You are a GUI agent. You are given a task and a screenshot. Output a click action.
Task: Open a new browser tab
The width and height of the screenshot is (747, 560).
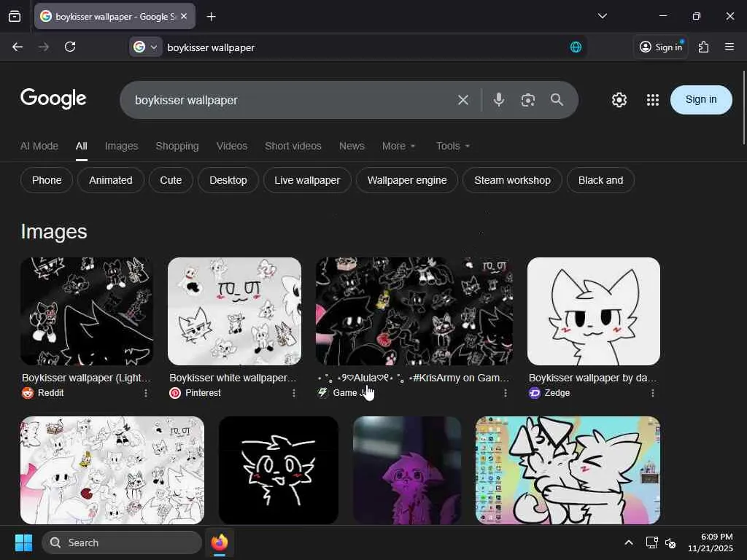click(211, 17)
